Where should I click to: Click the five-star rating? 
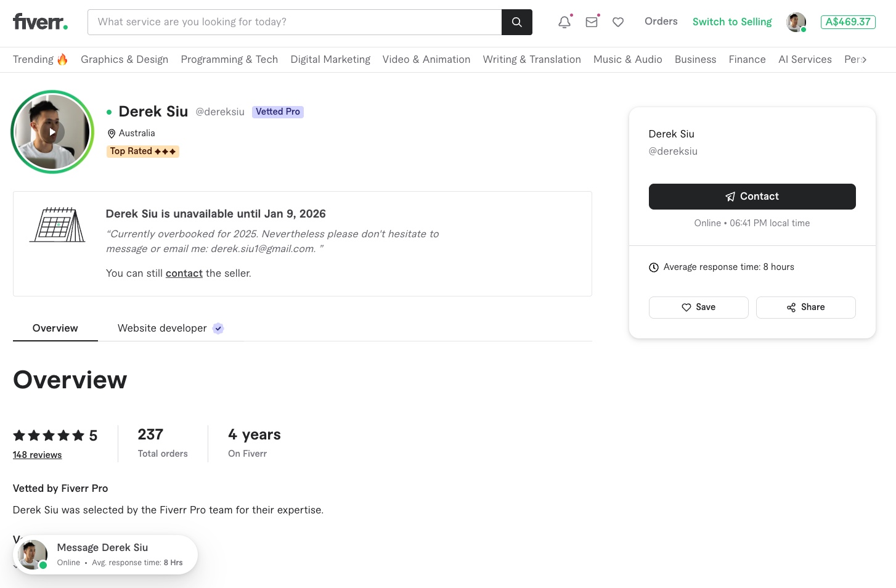point(49,436)
